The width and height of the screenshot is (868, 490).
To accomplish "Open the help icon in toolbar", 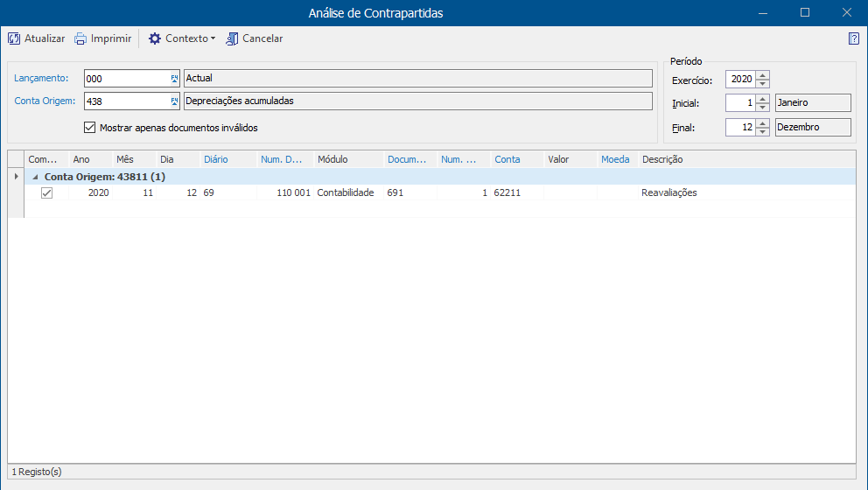I will pyautogui.click(x=854, y=38).
